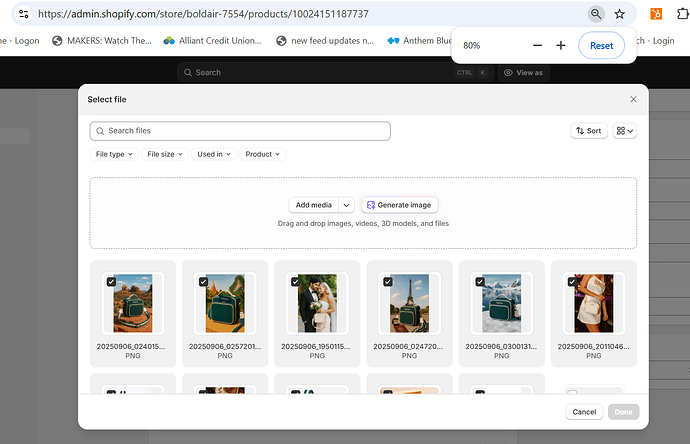Open new feed updates bookmark
This screenshot has width=690, height=444.
coord(325,41)
